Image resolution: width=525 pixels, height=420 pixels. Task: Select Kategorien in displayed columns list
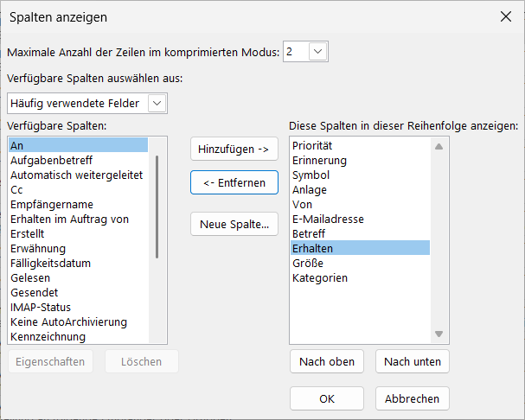pyautogui.click(x=320, y=277)
